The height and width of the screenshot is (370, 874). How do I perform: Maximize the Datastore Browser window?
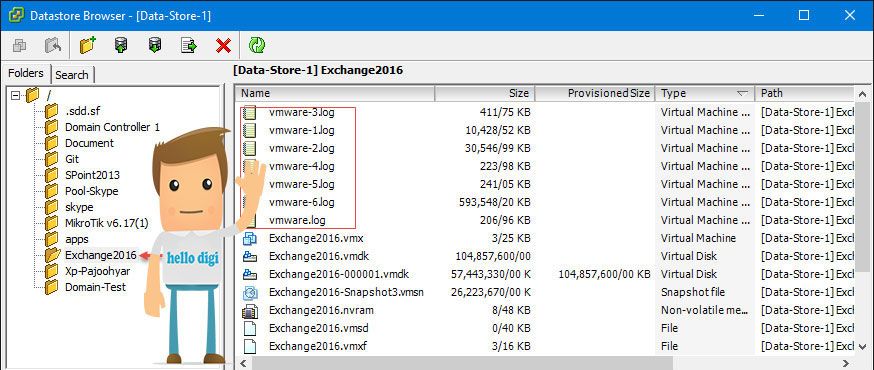(x=804, y=15)
